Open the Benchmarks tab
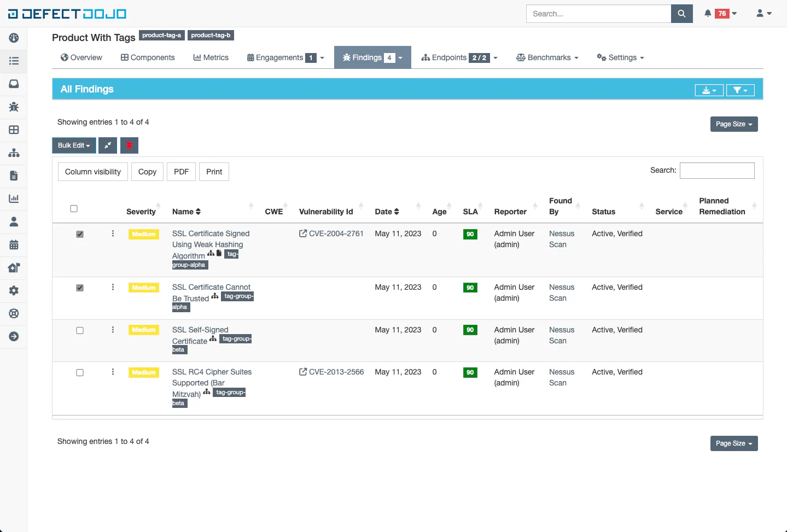This screenshot has height=532, width=787. click(546, 57)
